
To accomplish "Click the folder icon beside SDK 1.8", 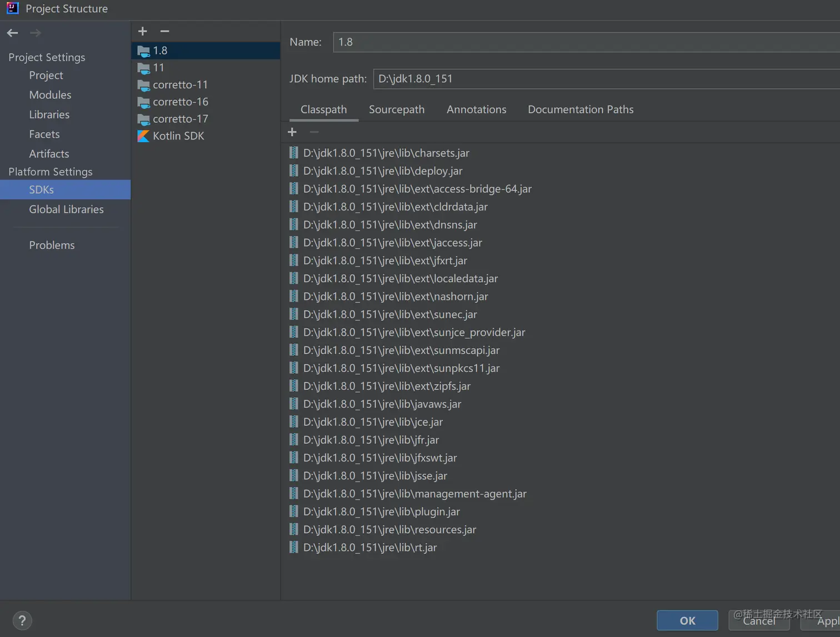I will pos(143,51).
